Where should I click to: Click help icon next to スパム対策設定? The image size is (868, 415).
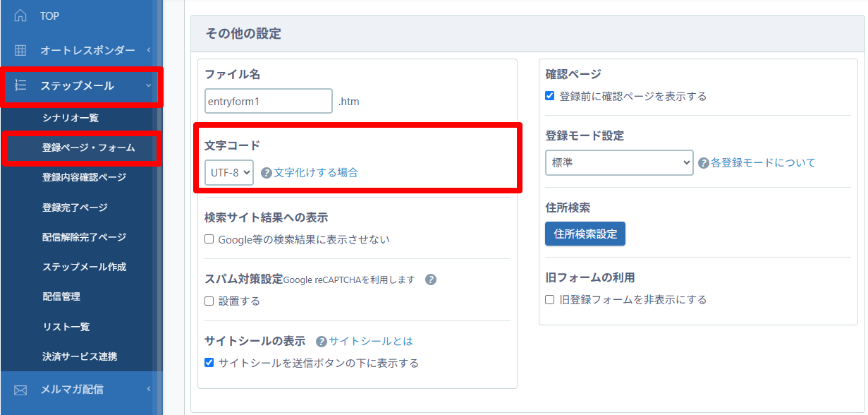point(431,279)
